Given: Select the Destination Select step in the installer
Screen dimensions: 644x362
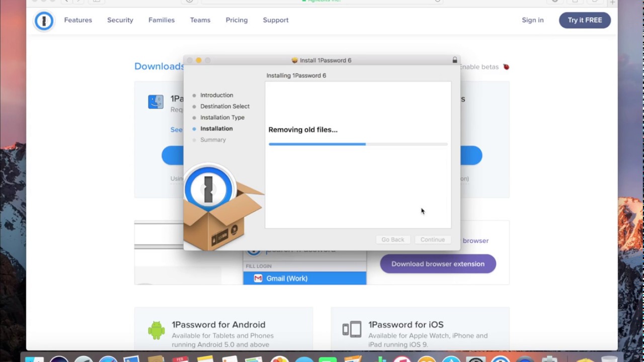Looking at the screenshot, I should [225, 106].
